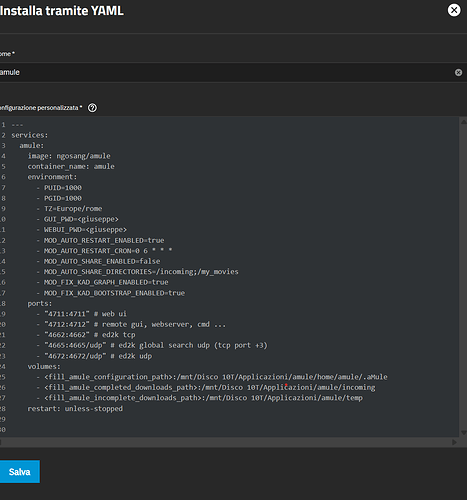467x500 pixels.
Task: Click the vertical scrollbar track in editor
Action: pos(463,277)
